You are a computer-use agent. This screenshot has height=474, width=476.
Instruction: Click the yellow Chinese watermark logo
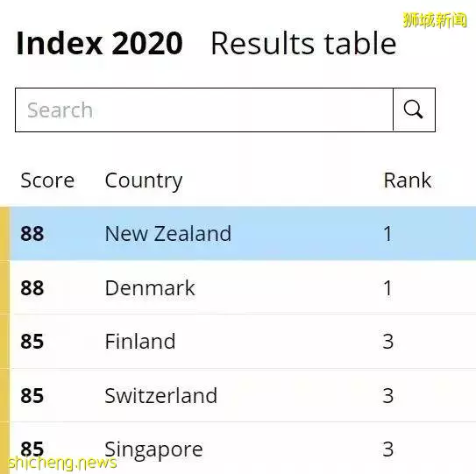(435, 20)
